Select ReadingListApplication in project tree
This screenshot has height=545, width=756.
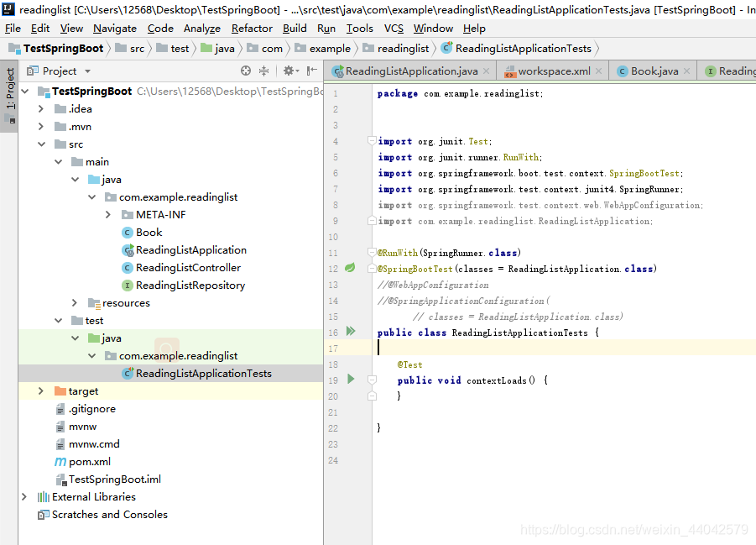pos(191,250)
